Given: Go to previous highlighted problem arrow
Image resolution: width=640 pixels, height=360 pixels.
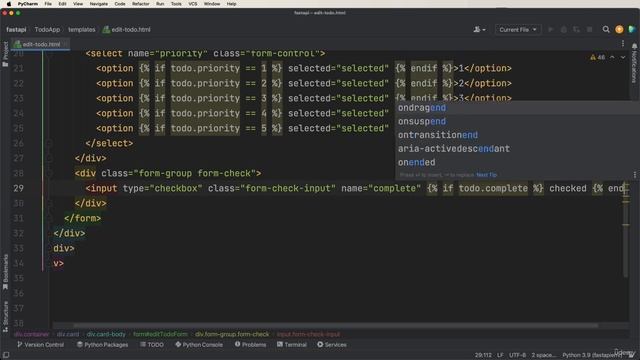Looking at the screenshot, I should 612,58.
